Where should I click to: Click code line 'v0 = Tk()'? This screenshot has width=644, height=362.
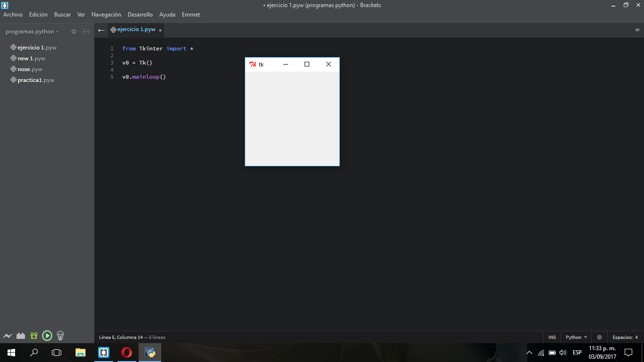point(137,63)
